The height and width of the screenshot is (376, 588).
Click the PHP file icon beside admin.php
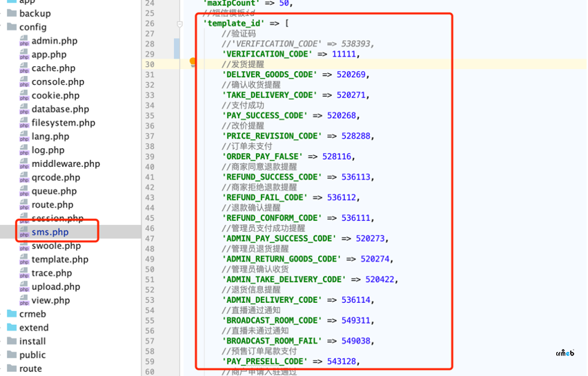coord(24,41)
